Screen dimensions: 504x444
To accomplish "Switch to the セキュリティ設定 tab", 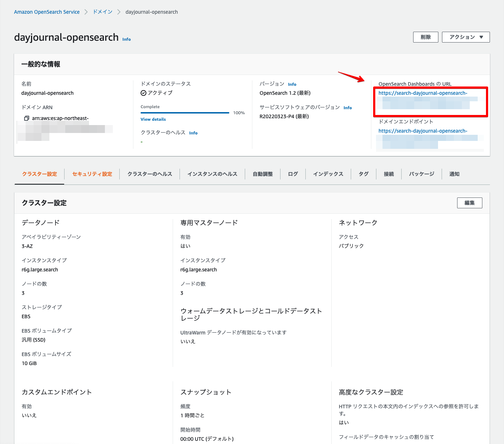I will click(x=92, y=174).
